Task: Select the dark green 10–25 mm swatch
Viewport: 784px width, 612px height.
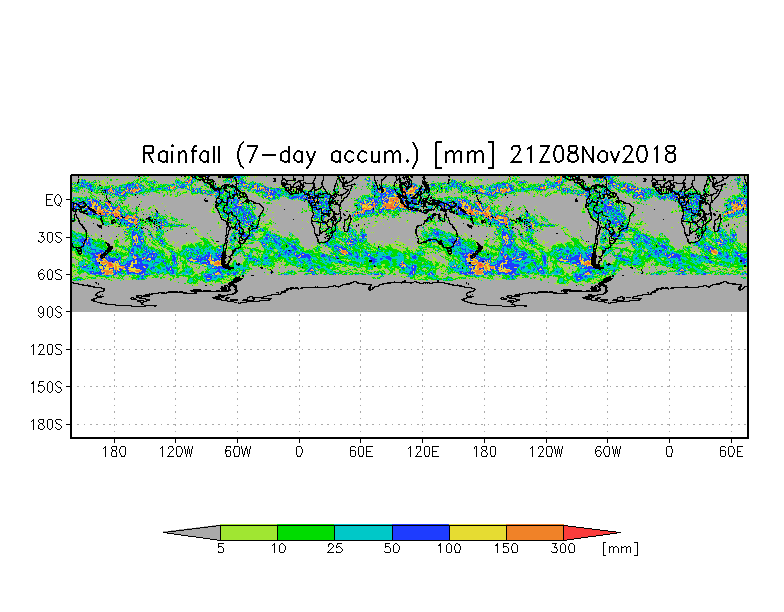Action: click(x=305, y=533)
